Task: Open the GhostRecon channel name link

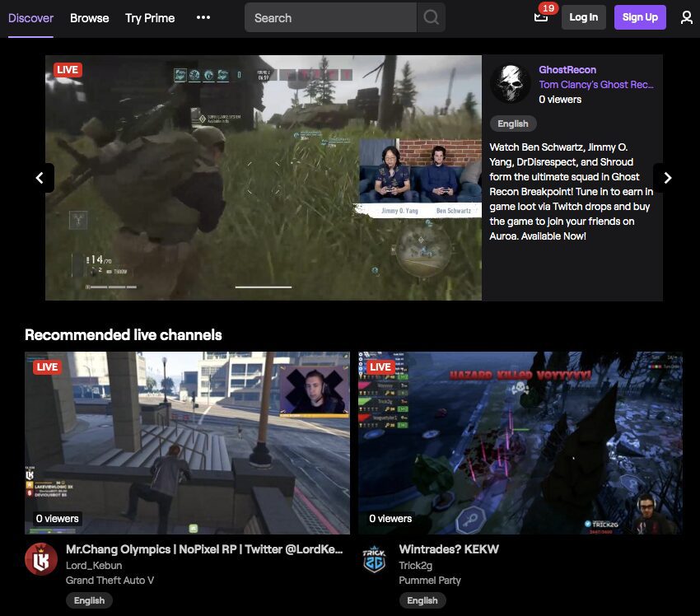Action: click(x=567, y=70)
